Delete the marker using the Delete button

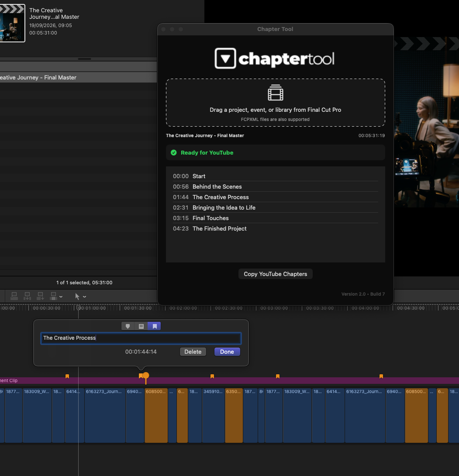(x=193, y=352)
